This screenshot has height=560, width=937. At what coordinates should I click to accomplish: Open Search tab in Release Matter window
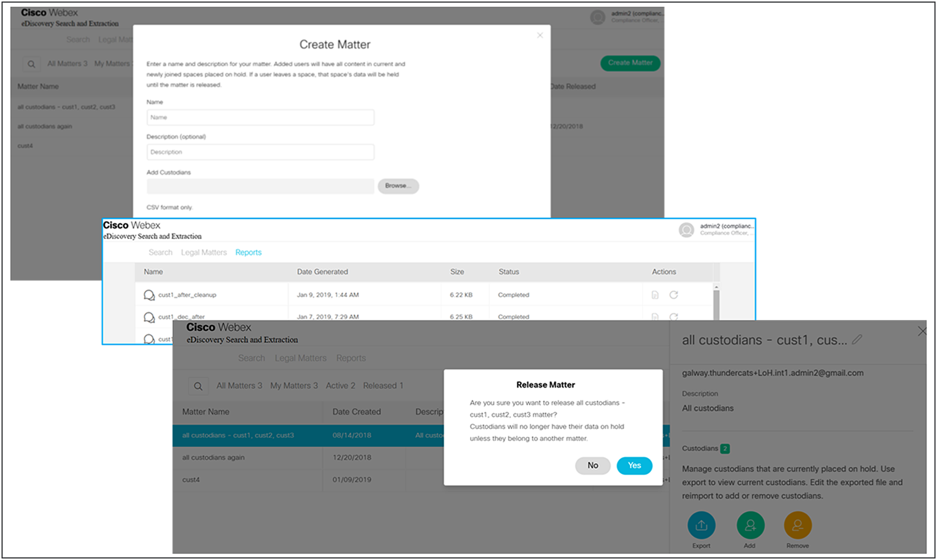[x=251, y=358]
